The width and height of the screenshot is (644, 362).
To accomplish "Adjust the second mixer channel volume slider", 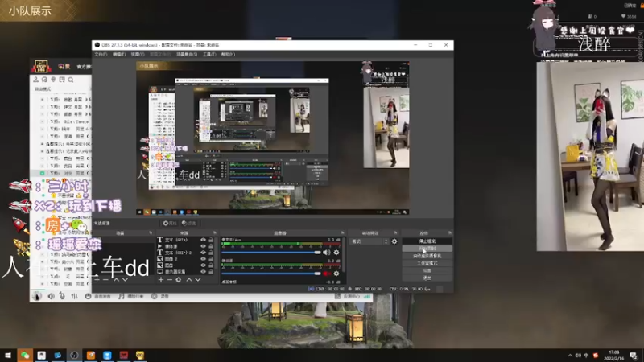I will click(271, 274).
